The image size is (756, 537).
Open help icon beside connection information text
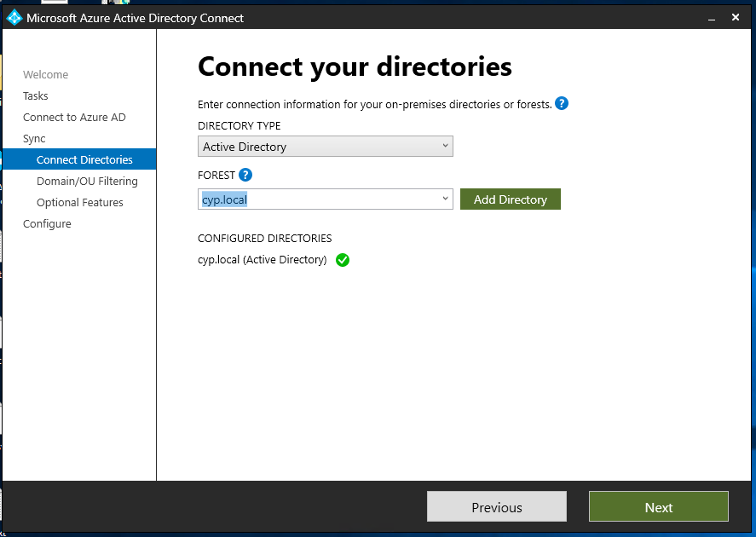[x=561, y=103]
